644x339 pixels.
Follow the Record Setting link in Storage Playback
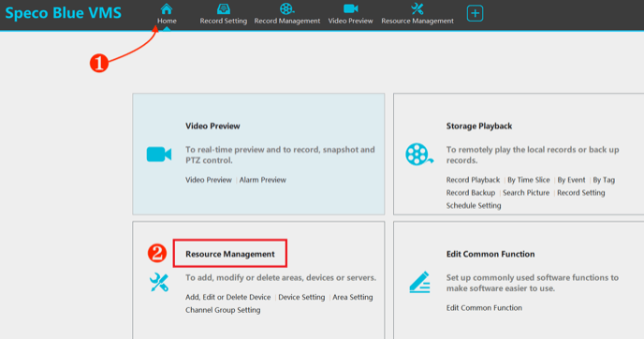[580, 193]
